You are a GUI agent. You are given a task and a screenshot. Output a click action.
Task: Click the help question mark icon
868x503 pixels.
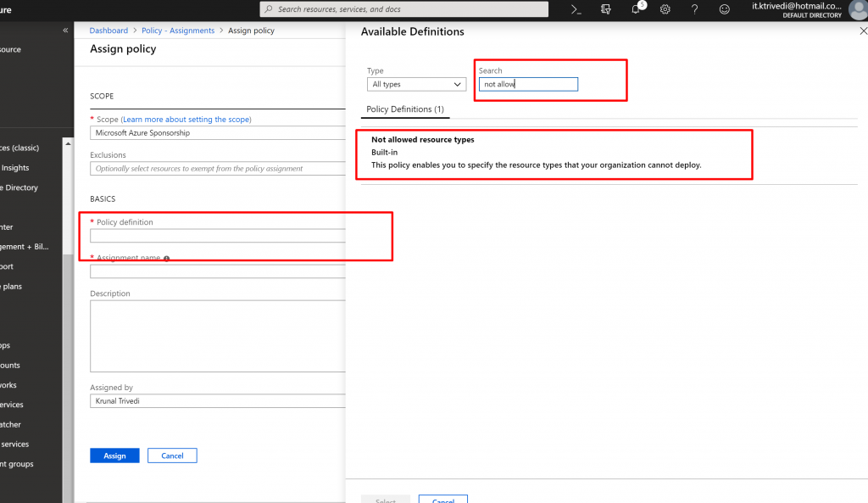694,9
